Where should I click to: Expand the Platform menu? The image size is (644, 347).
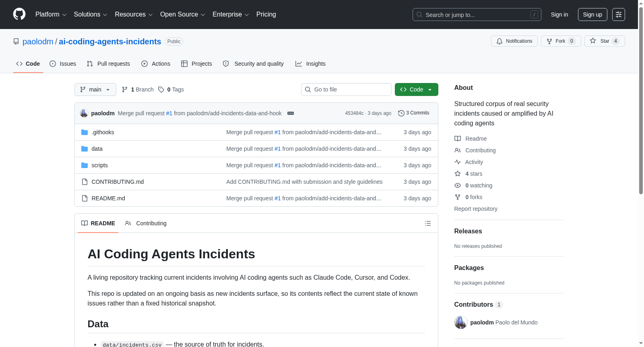[x=51, y=15]
